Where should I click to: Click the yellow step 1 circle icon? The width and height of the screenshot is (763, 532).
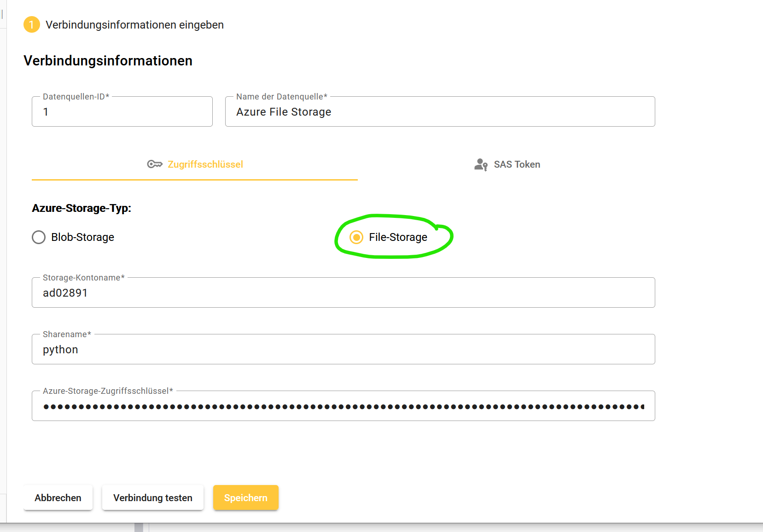coord(31,25)
